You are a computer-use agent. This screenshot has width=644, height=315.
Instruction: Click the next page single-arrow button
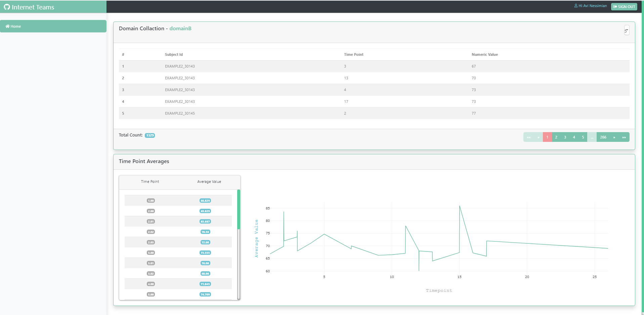tap(614, 137)
